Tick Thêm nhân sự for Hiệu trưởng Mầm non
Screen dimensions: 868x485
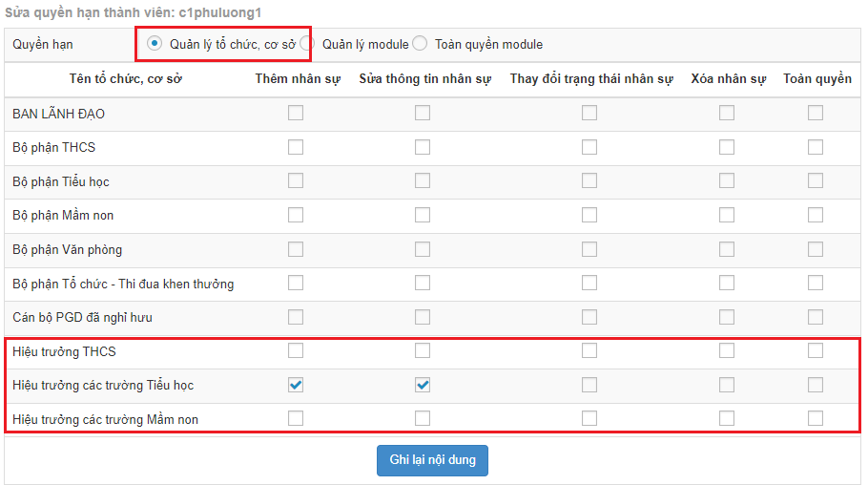coord(296,418)
